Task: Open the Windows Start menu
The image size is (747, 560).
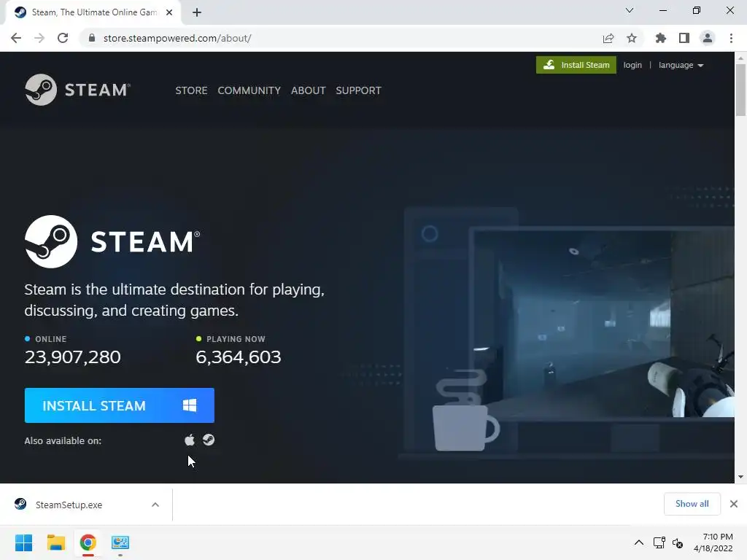Action: tap(24, 542)
